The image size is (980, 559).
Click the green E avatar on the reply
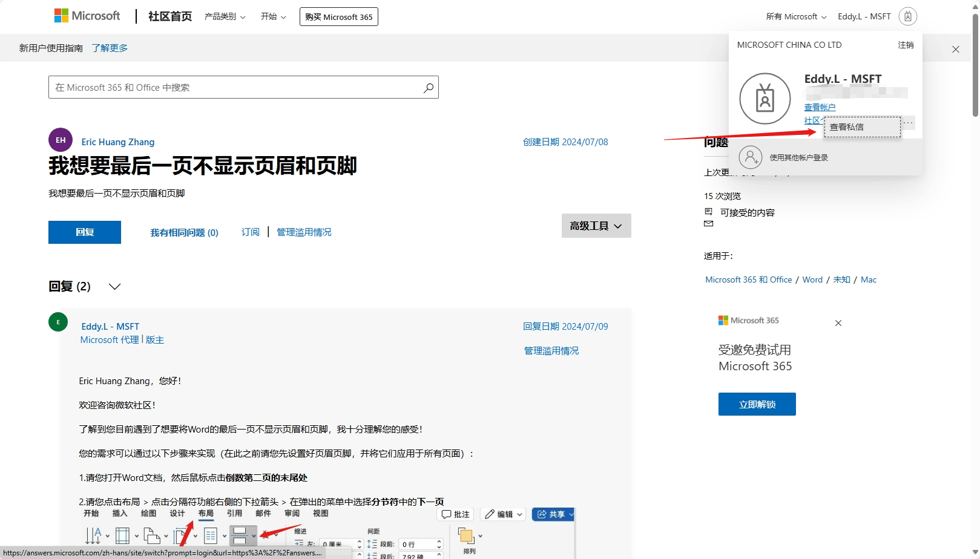coord(58,322)
